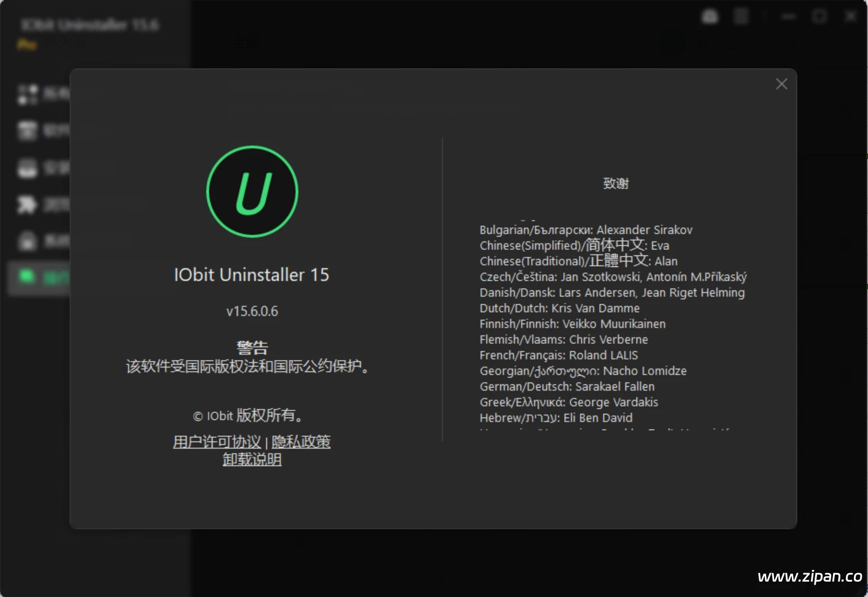Screen dimensions: 868x597
Task: Click the Danish credit line for Lars Andersen
Action: click(612, 292)
